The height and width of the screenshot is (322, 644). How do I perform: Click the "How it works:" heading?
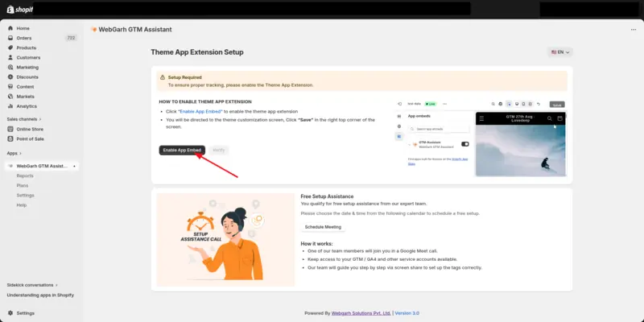click(316, 244)
